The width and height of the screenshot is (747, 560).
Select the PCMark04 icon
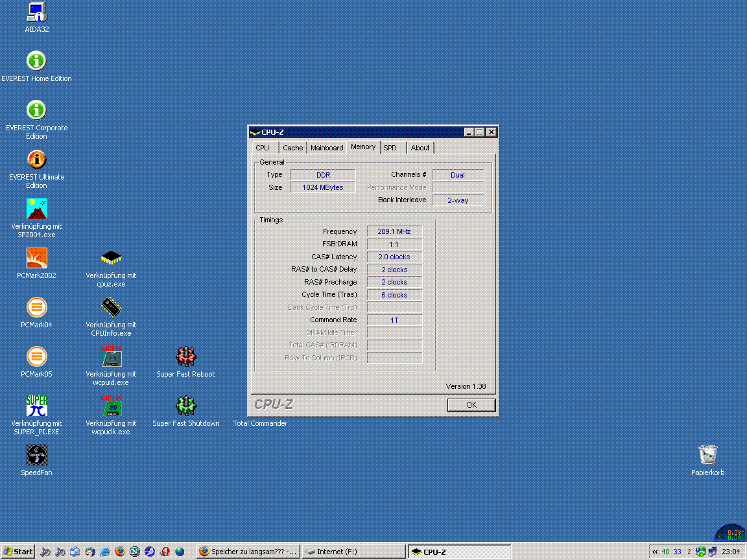coord(37,312)
